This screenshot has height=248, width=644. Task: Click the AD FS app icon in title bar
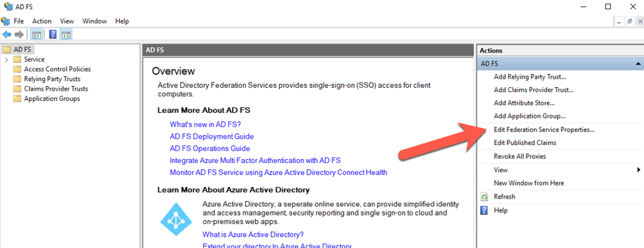[8, 7]
